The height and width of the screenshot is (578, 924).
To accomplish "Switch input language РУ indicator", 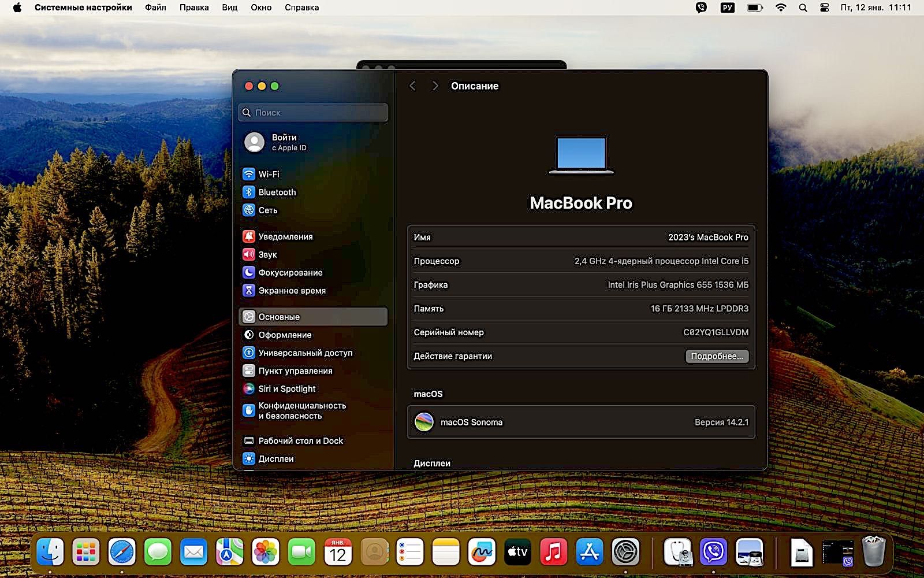I will tap(728, 8).
